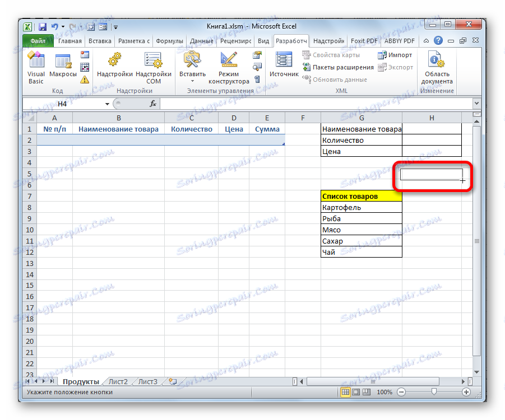Click Обновить данные button
The width and height of the screenshot is (505, 420).
pyautogui.click(x=335, y=80)
